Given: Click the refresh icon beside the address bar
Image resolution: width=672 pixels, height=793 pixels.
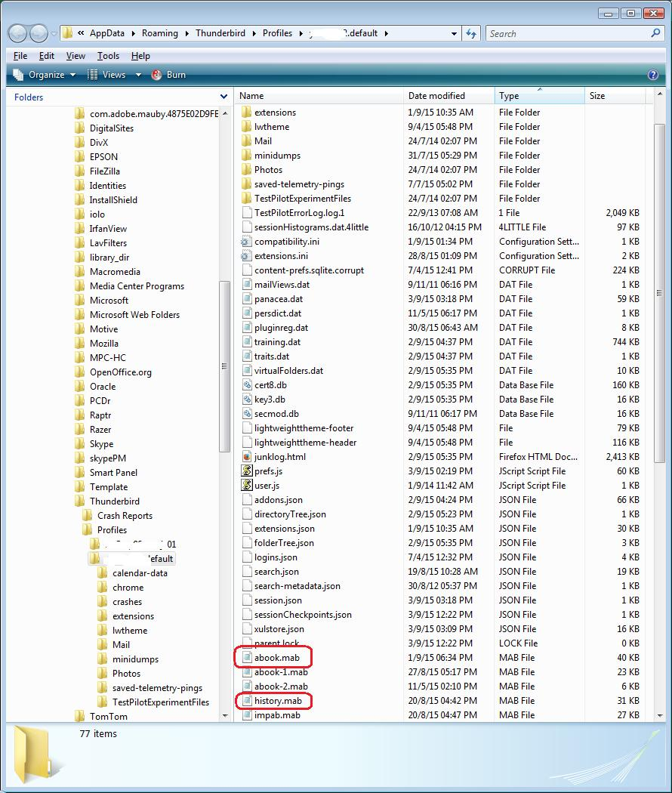Looking at the screenshot, I should coord(470,33).
